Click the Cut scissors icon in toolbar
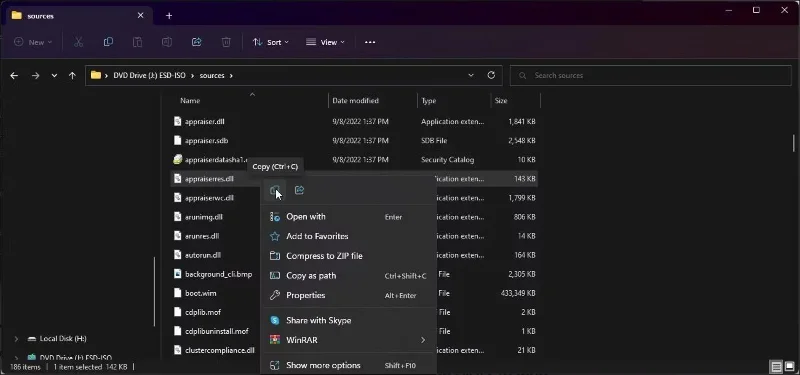800x375 pixels. (x=78, y=42)
